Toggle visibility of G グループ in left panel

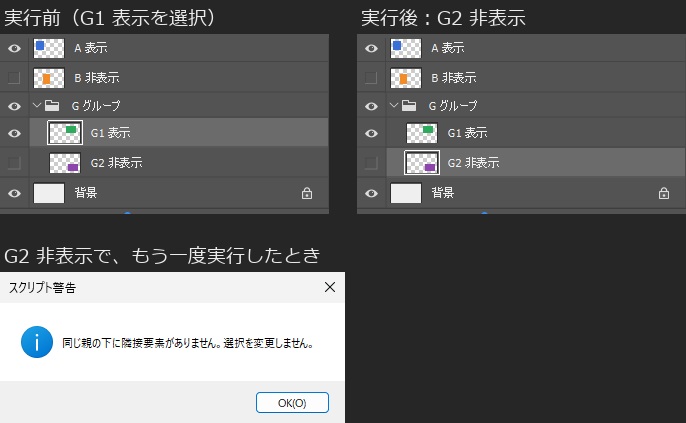[14, 106]
